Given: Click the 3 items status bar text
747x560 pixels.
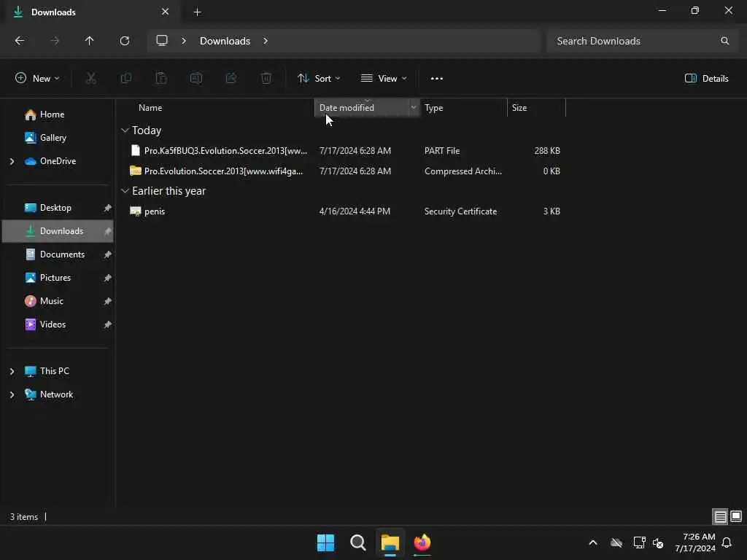Looking at the screenshot, I should (x=24, y=517).
